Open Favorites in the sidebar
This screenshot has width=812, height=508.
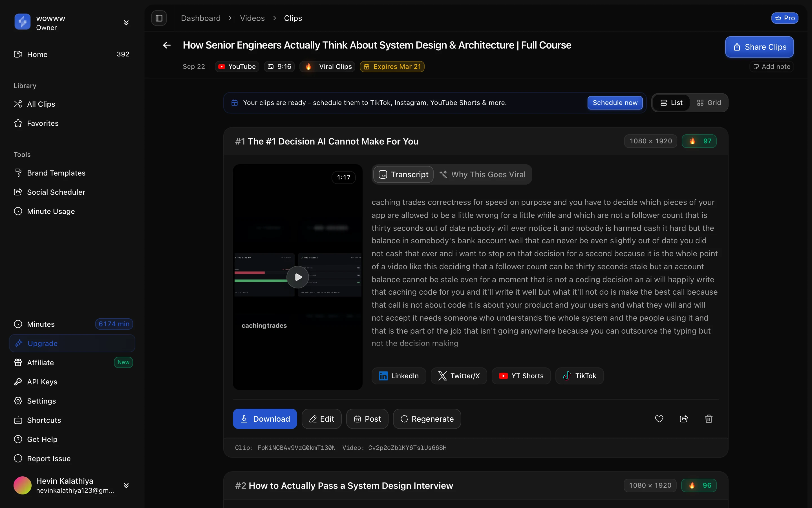(72, 123)
